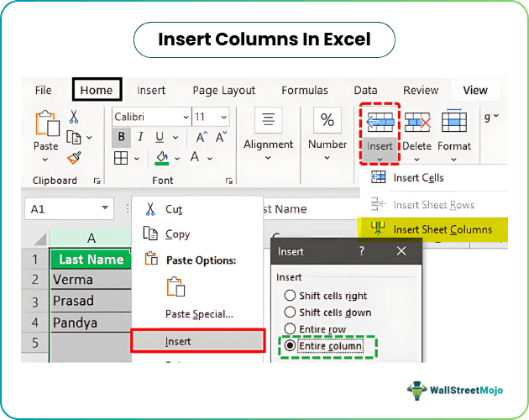Viewport: 529px width, 420px height.
Task: Toggle Italic formatting
Action: (140, 137)
